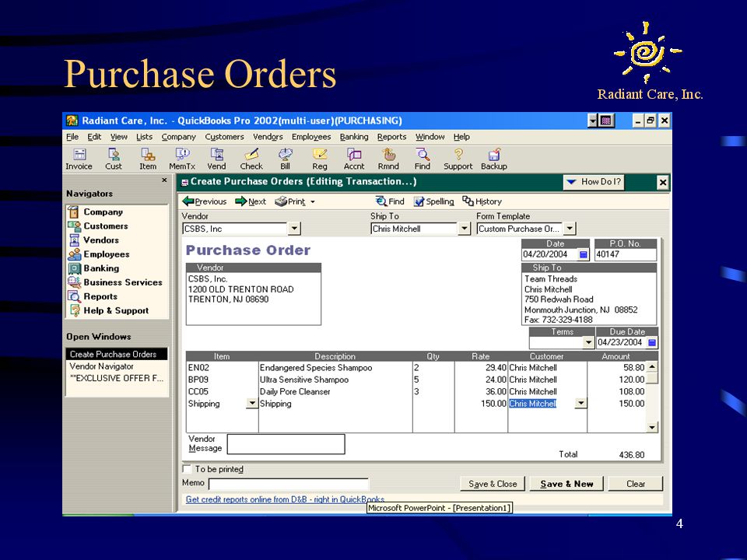Open the D&B credit reports link
Screen dimensions: 747x560
(x=285, y=499)
